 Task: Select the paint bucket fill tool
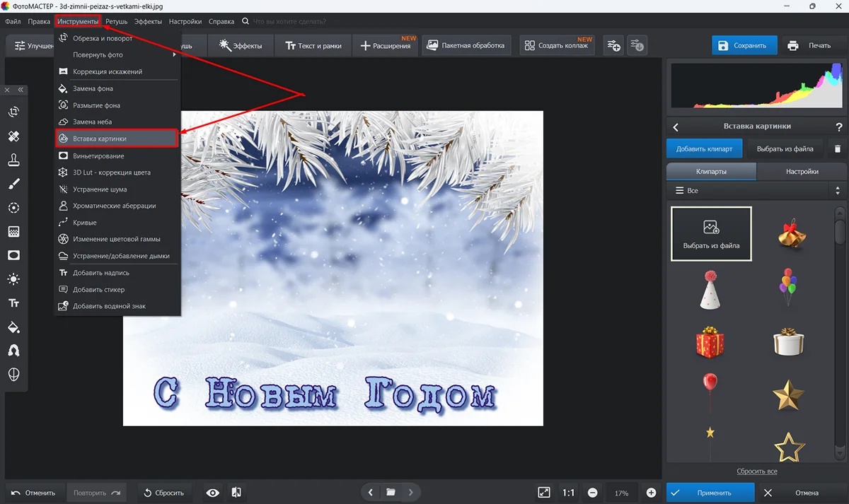[13, 327]
